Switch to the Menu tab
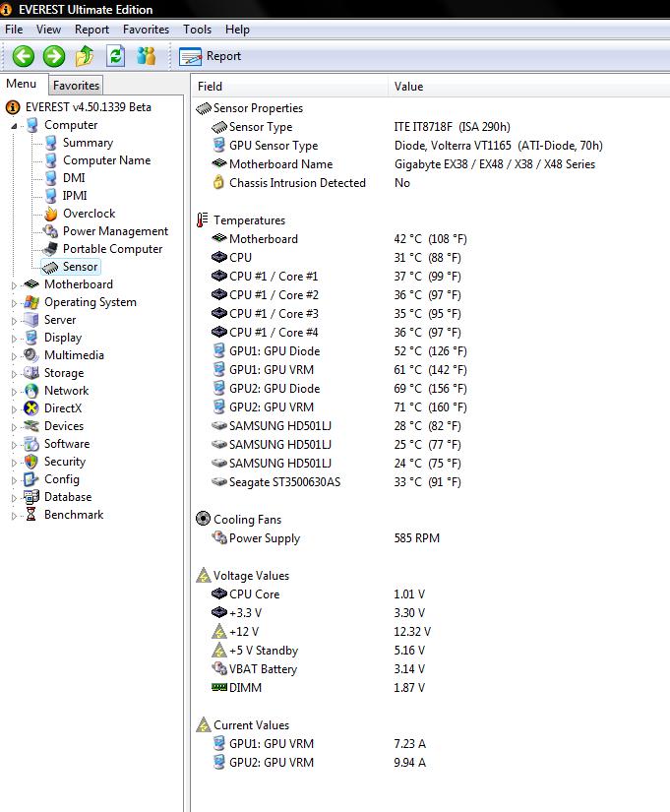This screenshot has height=812, width=670. tap(22, 84)
